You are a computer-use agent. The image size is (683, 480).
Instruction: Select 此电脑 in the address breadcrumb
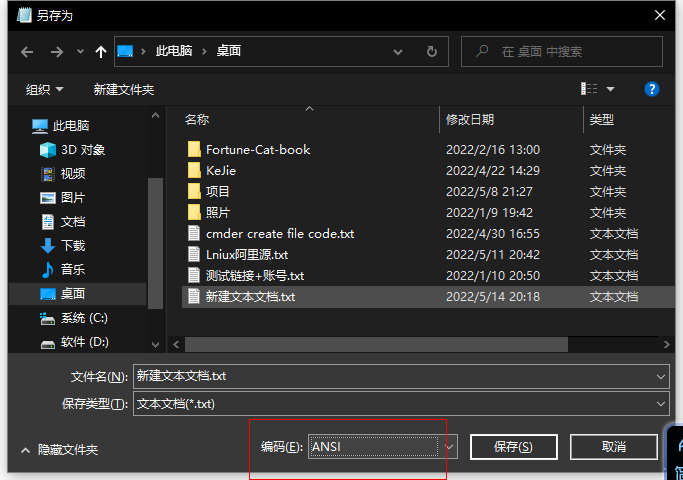[x=174, y=51]
